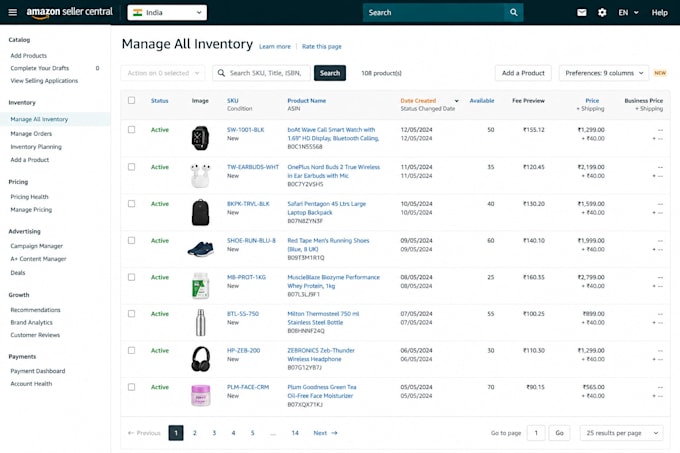Open the OnePlus earbuds product image
680x453 pixels.
(200, 176)
